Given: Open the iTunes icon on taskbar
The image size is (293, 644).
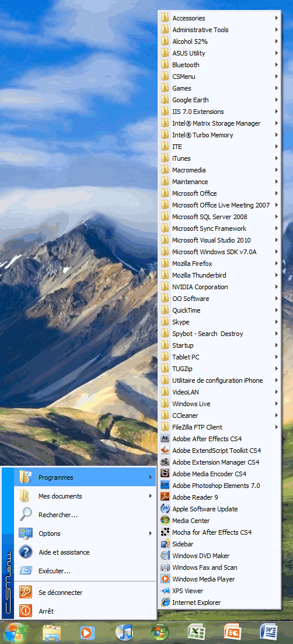Looking at the screenshot, I should tap(124, 633).
